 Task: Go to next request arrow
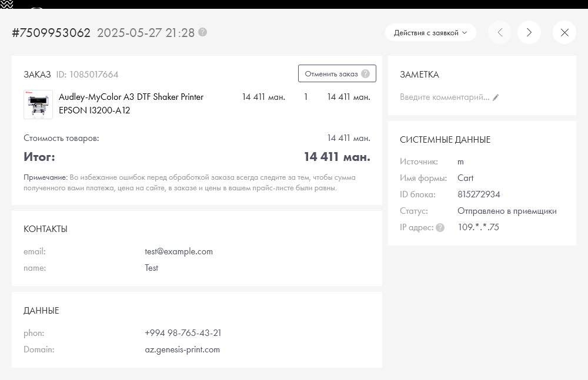pos(529,33)
